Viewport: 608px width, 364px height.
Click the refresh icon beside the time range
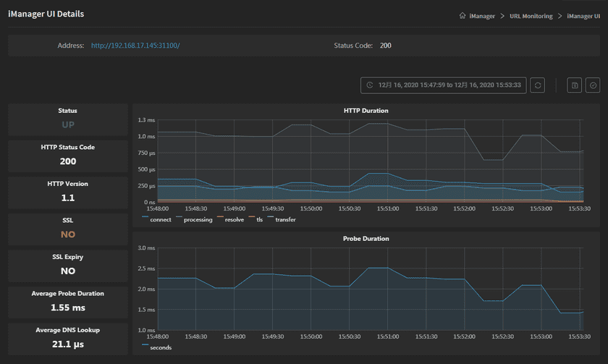tap(537, 85)
